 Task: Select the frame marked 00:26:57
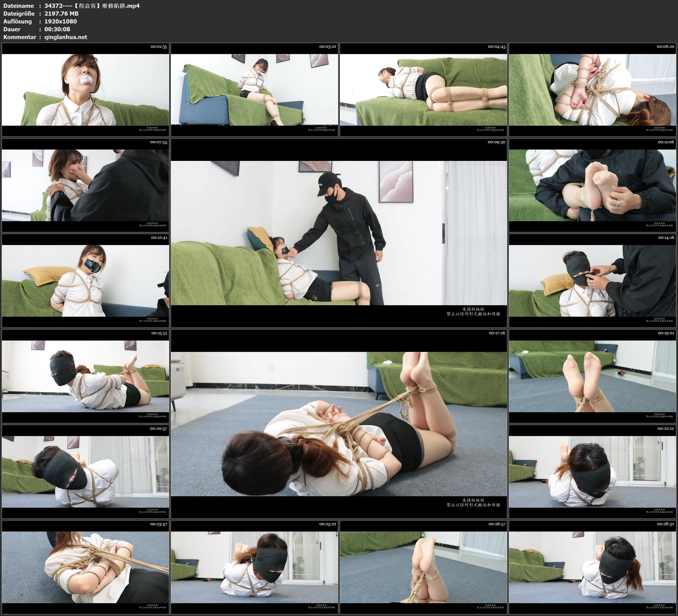pos(424,567)
